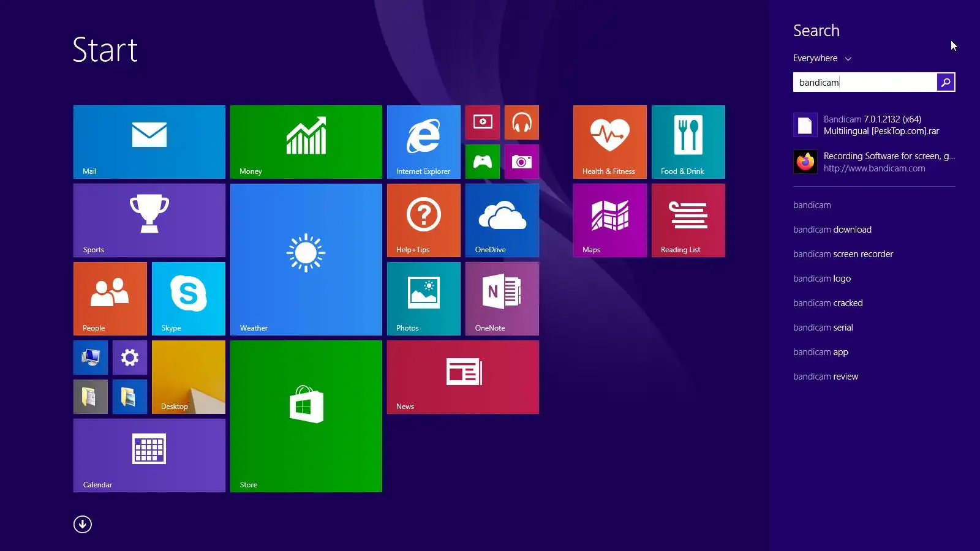Open the Reading List tile
The image size is (980, 551).
[x=688, y=220]
